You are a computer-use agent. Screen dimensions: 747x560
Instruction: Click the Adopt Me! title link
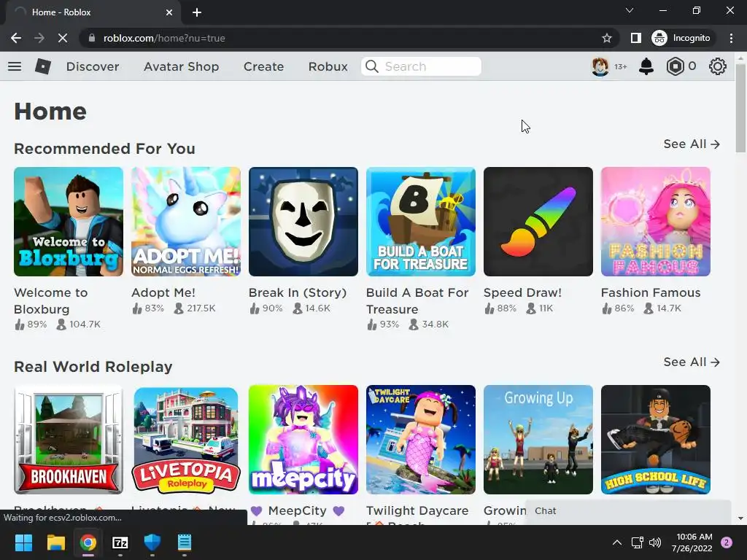(163, 292)
